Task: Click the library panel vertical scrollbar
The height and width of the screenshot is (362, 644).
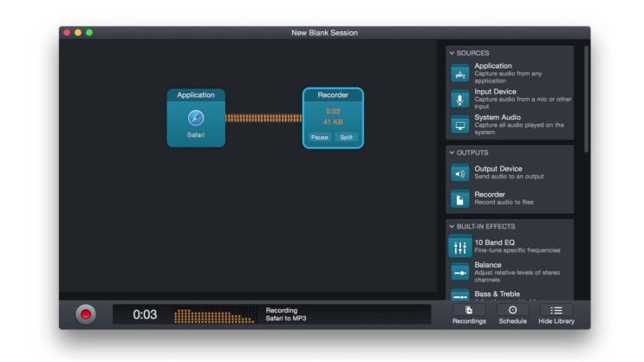Action: coord(587,99)
